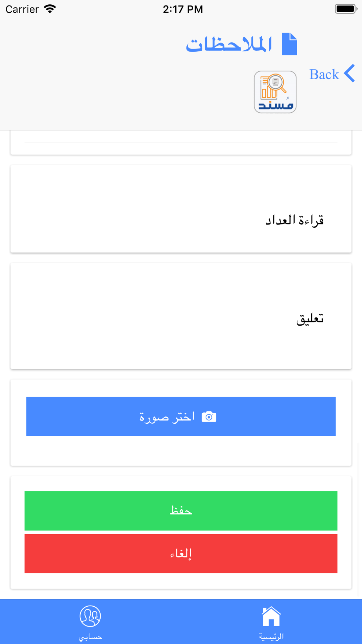Tap the account people icon in bottom bar
This screenshot has width=362, height=644.
pos(90,616)
